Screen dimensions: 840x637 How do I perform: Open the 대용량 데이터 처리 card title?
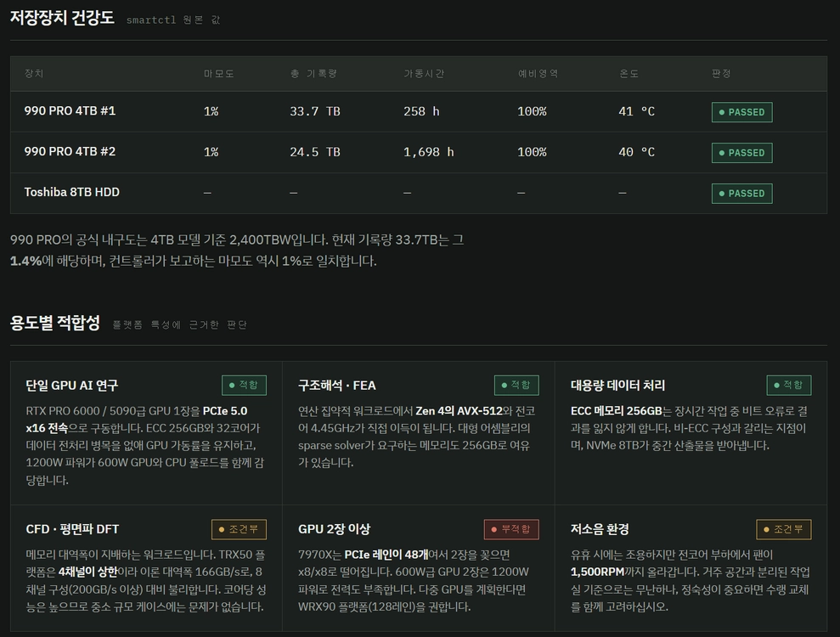tap(617, 386)
